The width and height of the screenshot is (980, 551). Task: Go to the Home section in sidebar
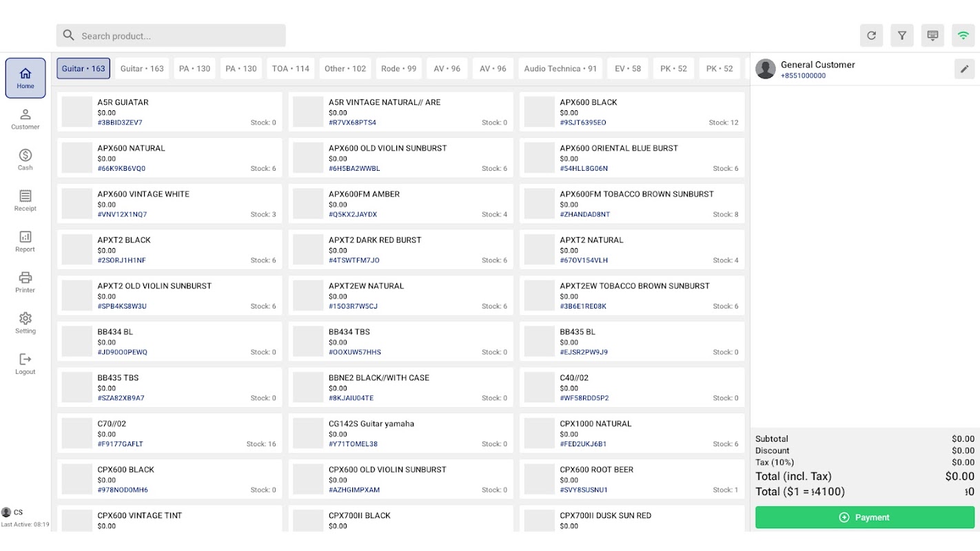click(25, 78)
